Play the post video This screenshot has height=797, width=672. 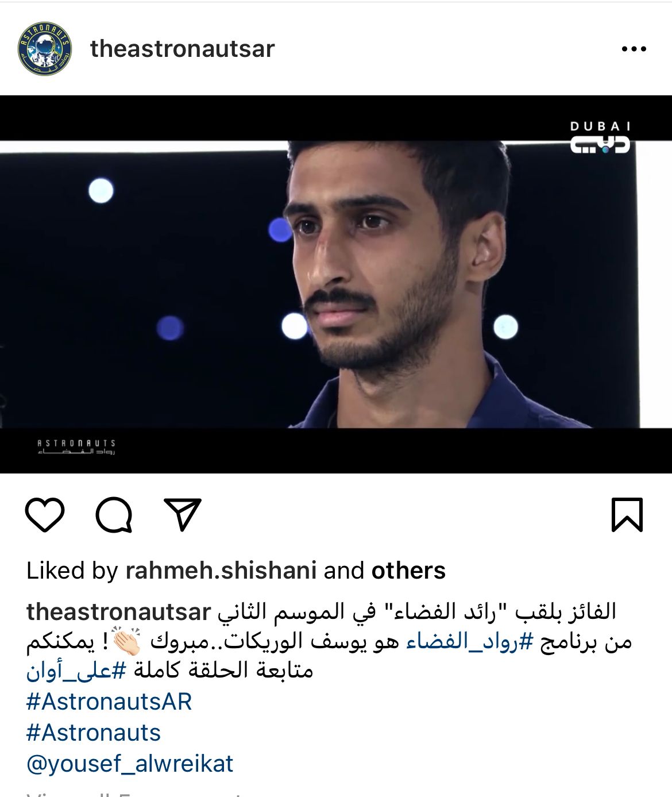[336, 284]
